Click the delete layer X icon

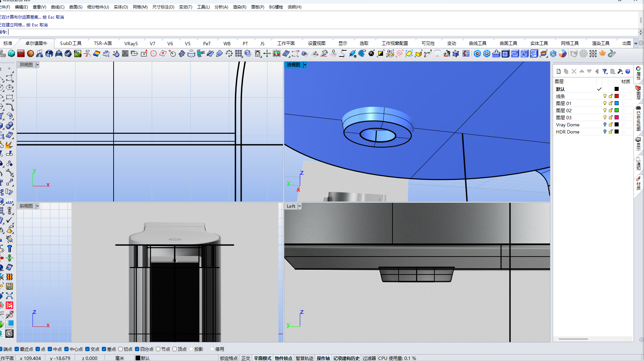tap(574, 71)
